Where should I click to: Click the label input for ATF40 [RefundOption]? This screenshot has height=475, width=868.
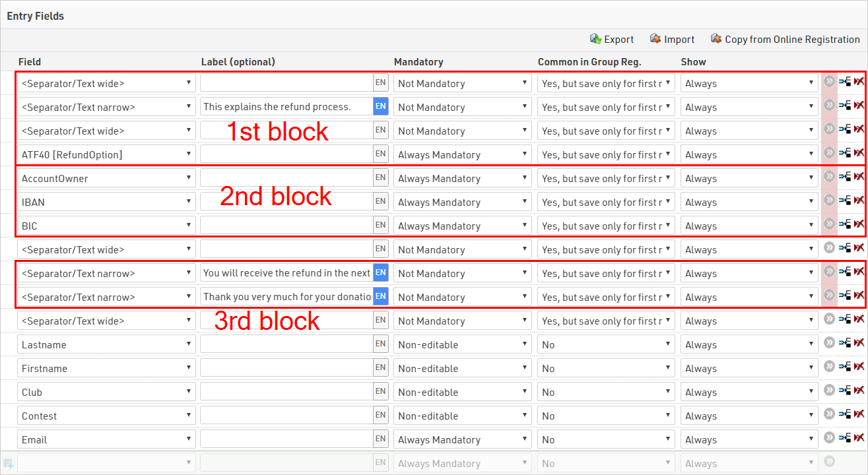(x=286, y=154)
